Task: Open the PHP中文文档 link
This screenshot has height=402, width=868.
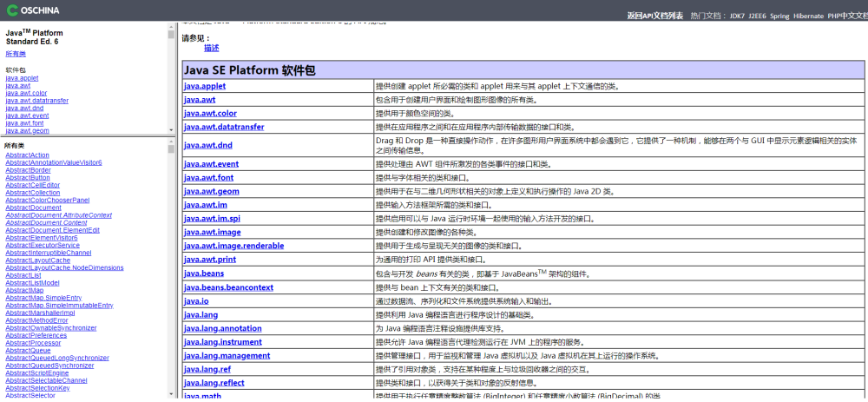Action: [847, 16]
